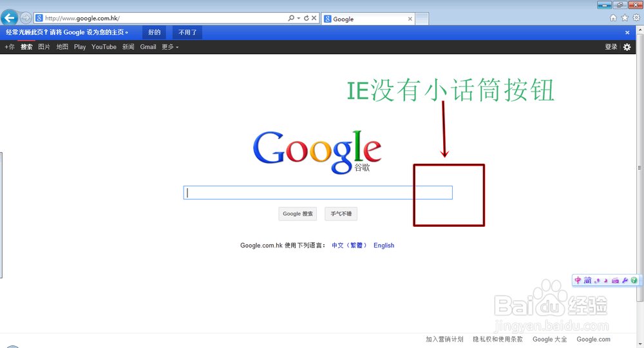Toggle IME half-width moon icon
Viewport: 644px width, 348px height.
[605, 280]
